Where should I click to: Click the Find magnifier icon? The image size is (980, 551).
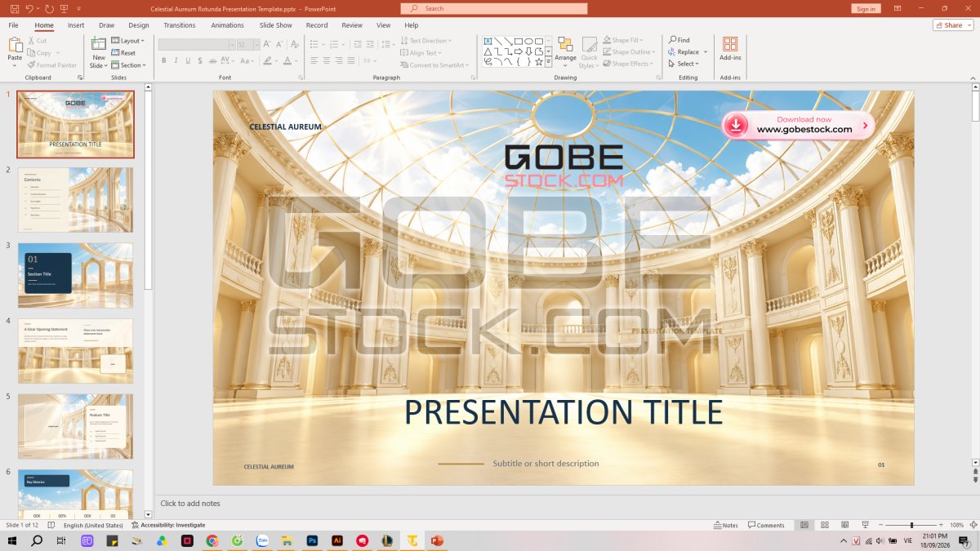tap(672, 40)
